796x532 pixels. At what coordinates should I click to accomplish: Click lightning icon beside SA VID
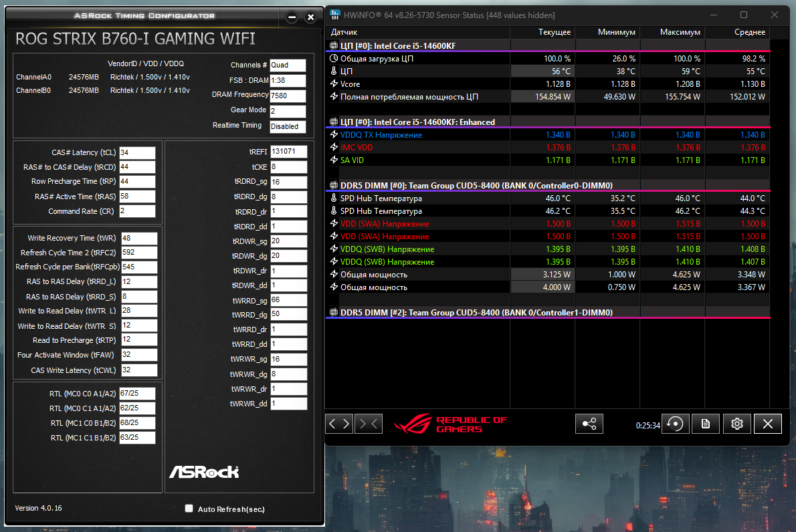(x=334, y=160)
